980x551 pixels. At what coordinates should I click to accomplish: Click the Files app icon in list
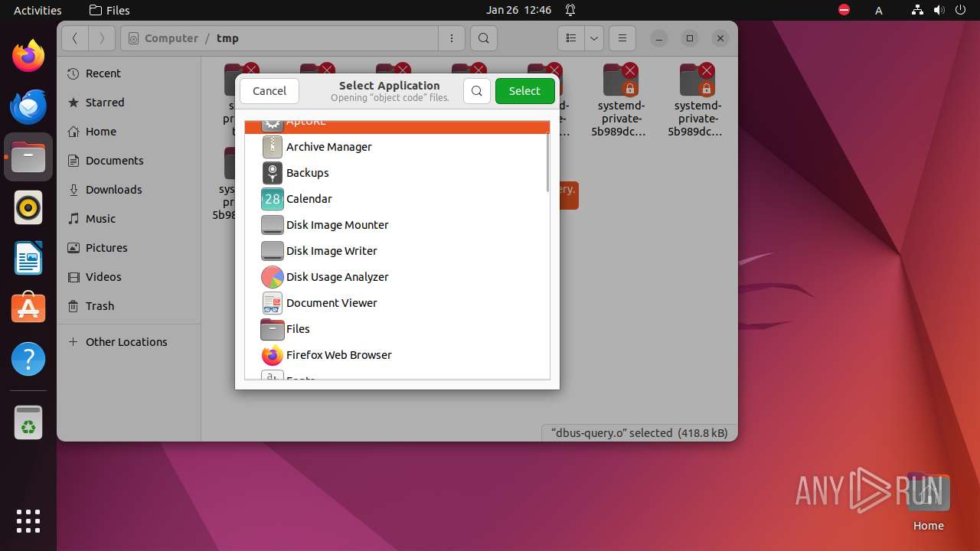[272, 329]
